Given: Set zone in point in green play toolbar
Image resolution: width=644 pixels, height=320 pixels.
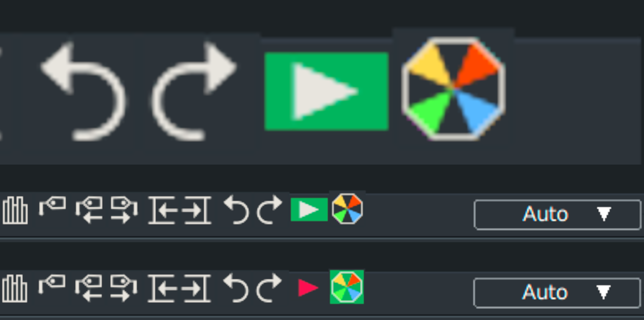Looking at the screenshot, I should click(163, 210).
